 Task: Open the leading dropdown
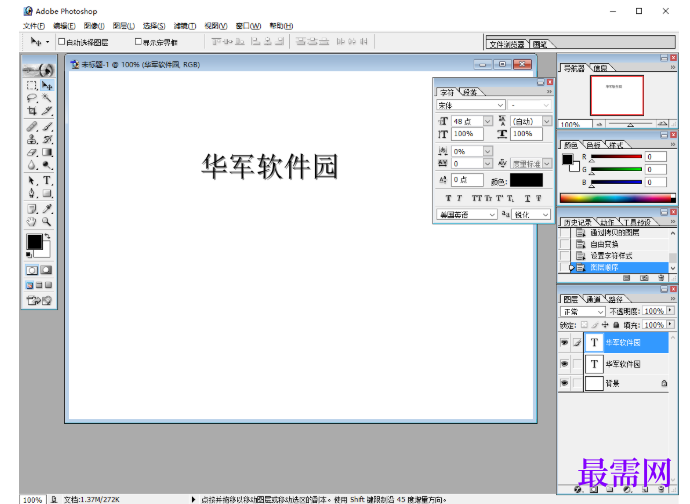(x=547, y=121)
